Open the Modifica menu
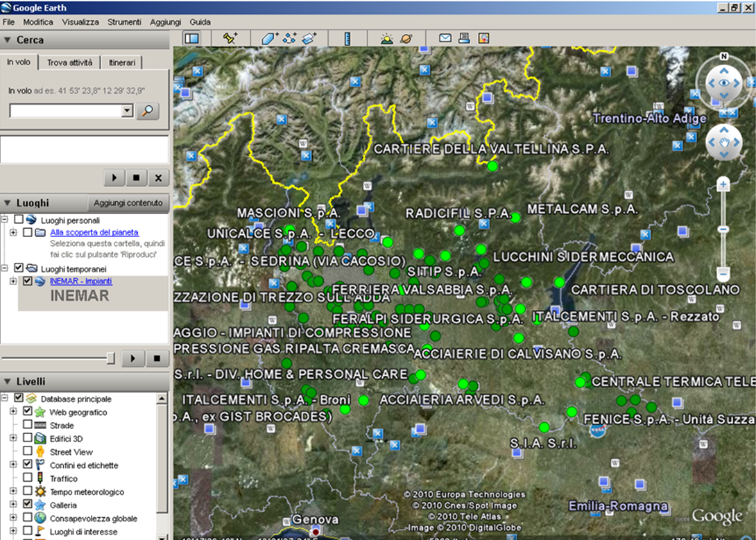756x540 pixels. 38,22
